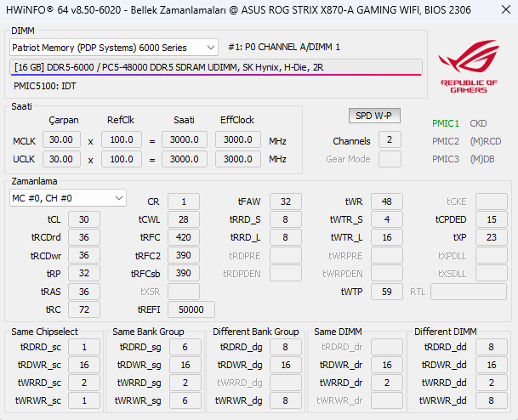Click the CKD label
Image resolution: width=518 pixels, height=420 pixels.
[x=478, y=123]
